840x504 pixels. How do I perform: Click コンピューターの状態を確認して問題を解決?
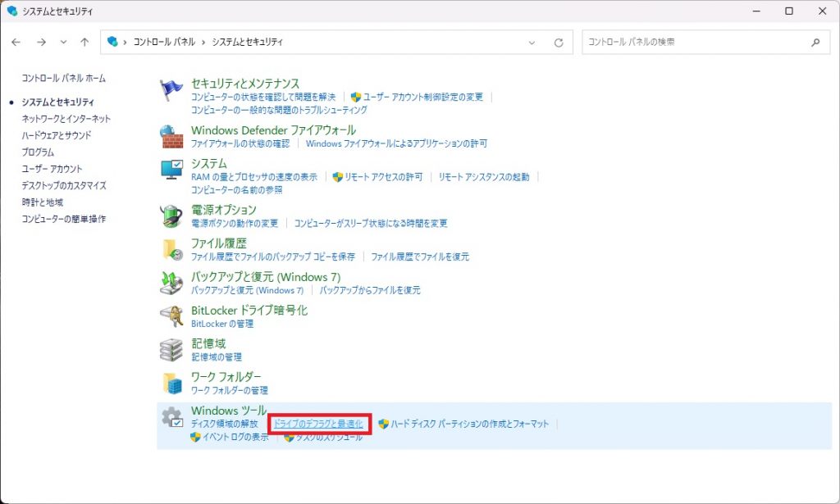263,97
